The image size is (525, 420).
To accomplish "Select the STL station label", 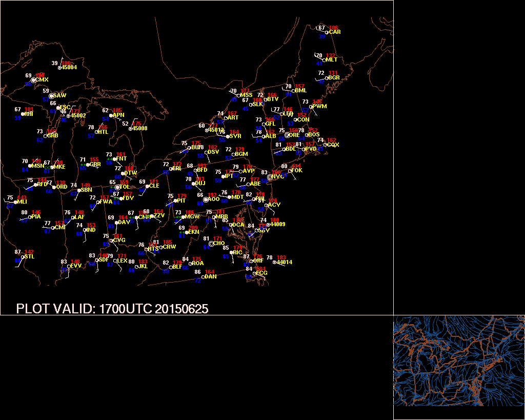I will coord(29,257).
